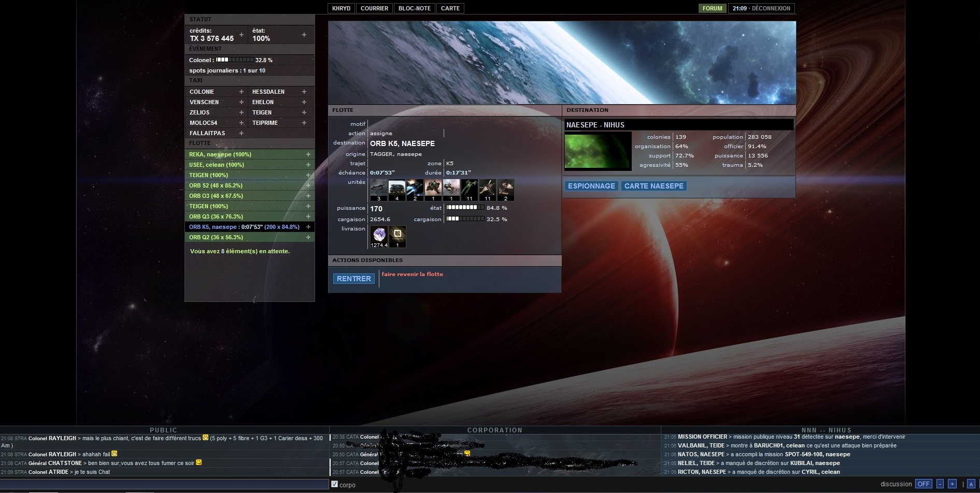This screenshot has height=493, width=980.
Task: Select the USEE, celean (100%) fleet row
Action: coord(250,165)
